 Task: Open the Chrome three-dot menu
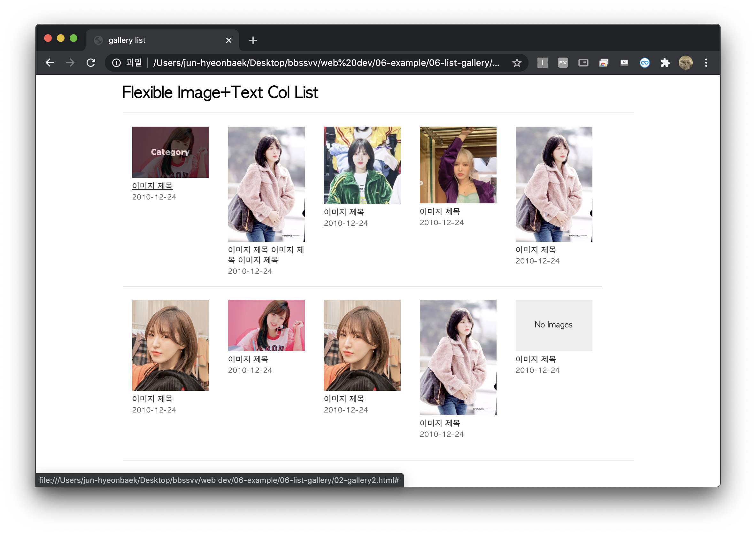click(x=706, y=63)
